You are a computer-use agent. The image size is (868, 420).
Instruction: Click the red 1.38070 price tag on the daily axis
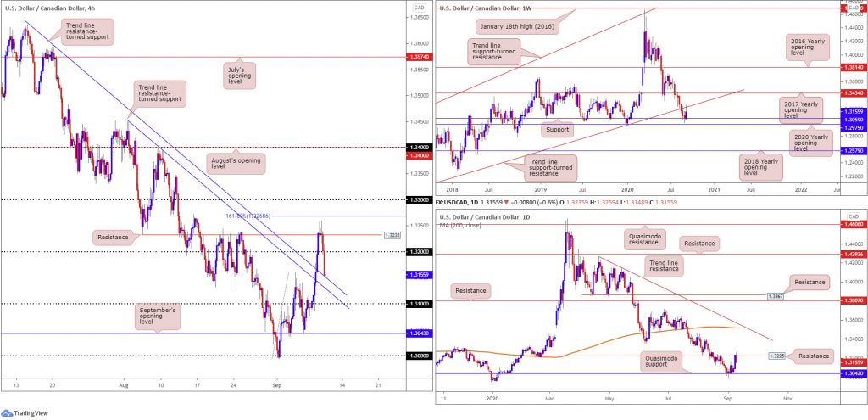pyautogui.click(x=853, y=300)
